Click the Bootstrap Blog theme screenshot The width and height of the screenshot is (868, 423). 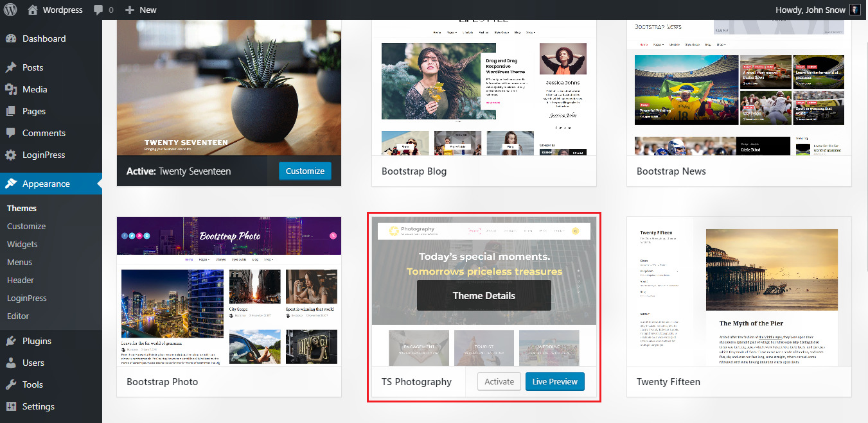point(484,87)
